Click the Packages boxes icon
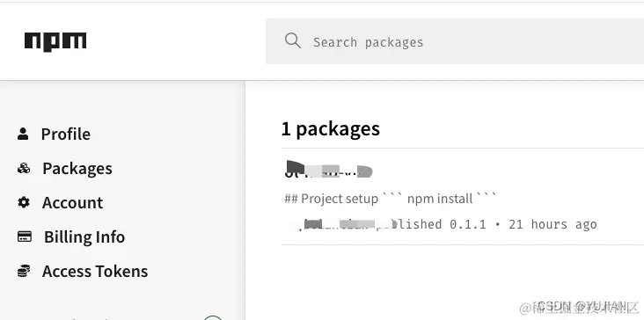 pos(24,168)
